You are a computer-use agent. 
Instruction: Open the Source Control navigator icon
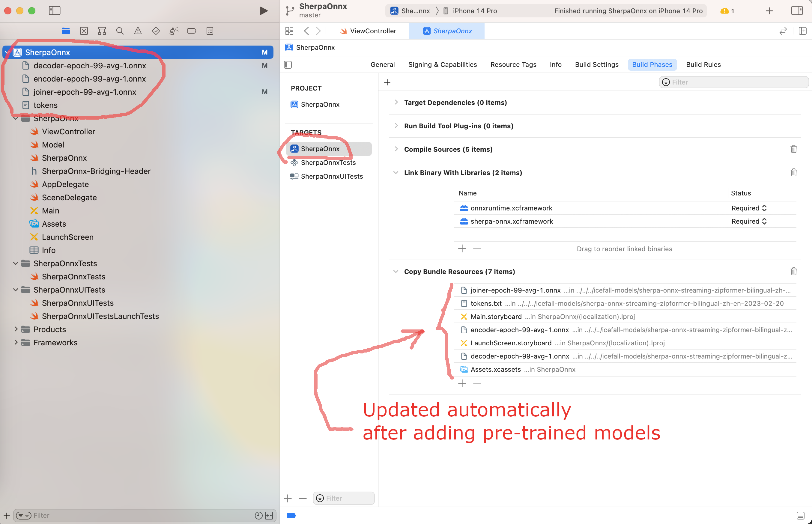[84, 31]
